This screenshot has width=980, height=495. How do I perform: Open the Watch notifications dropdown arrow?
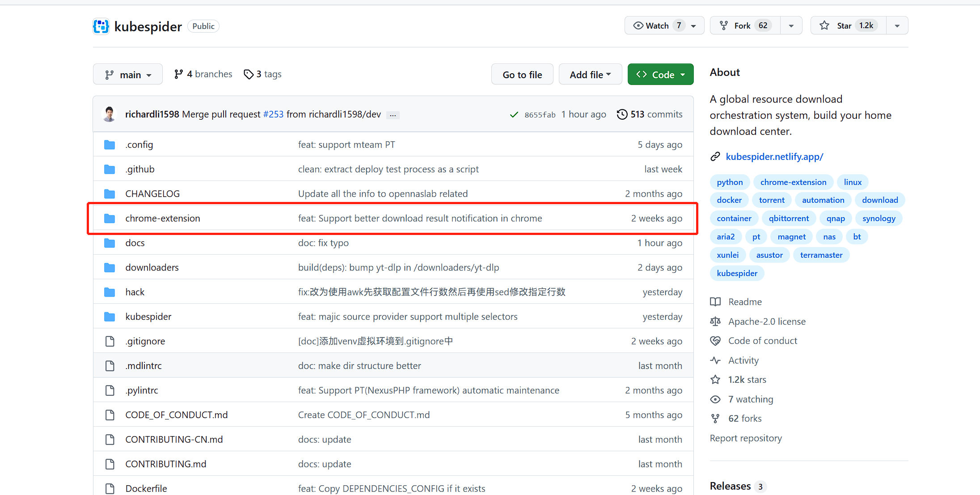[x=693, y=26]
